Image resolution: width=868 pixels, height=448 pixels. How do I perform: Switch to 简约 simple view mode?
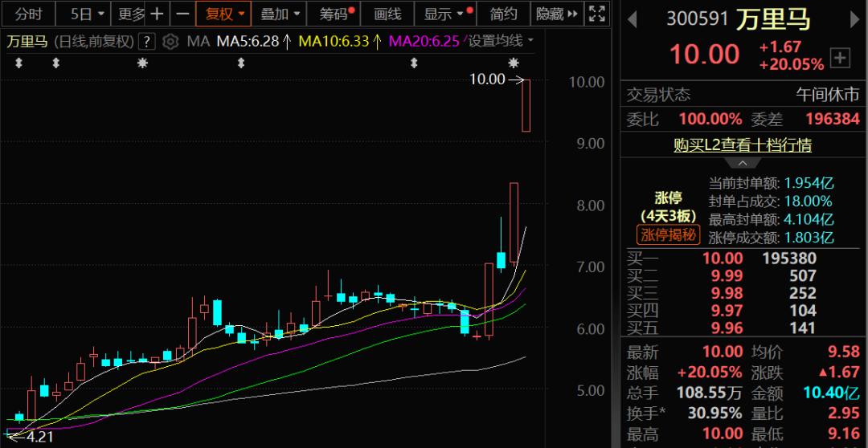click(503, 14)
